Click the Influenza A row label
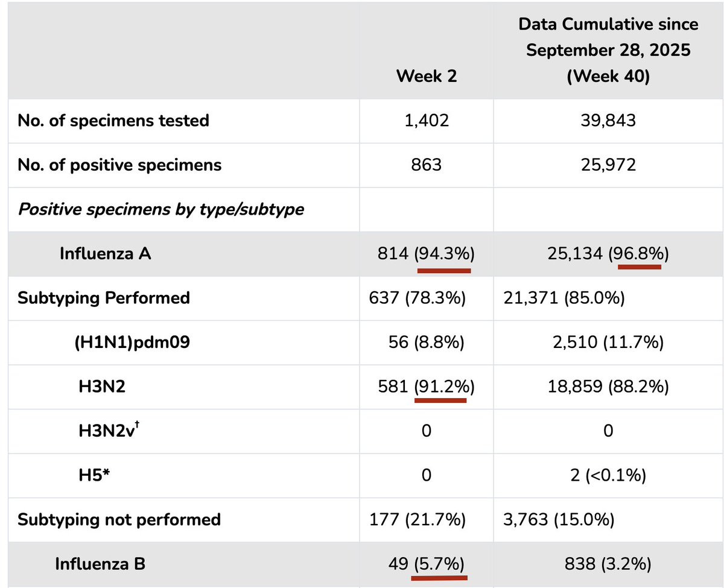The image size is (724, 588). pyautogui.click(x=105, y=254)
